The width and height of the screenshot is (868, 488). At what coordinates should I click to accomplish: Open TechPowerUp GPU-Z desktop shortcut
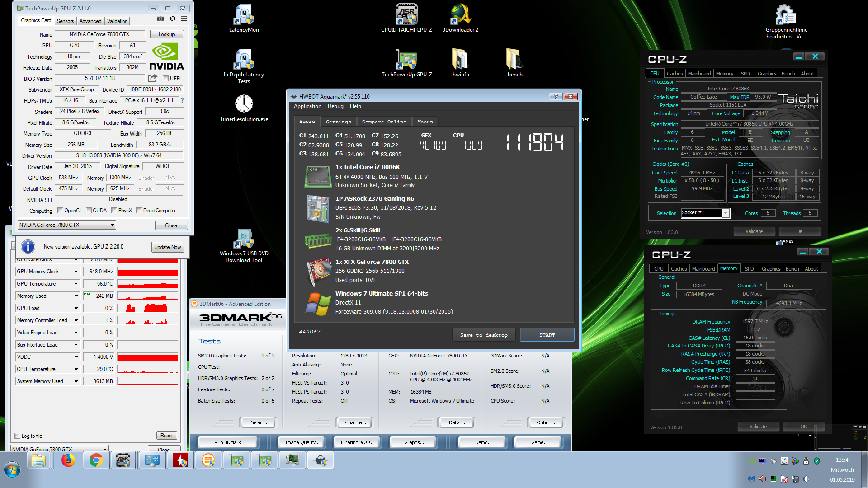point(406,63)
